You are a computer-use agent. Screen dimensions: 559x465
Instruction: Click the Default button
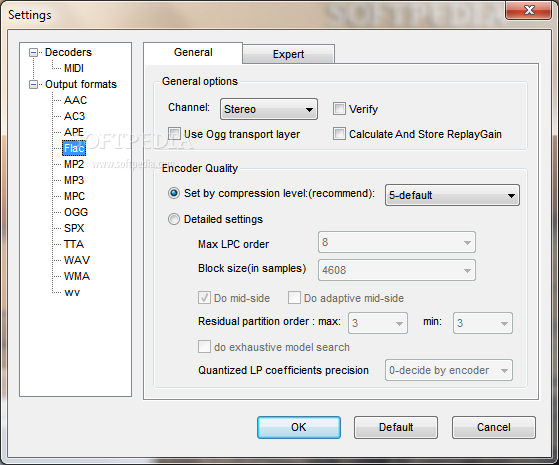(396, 427)
